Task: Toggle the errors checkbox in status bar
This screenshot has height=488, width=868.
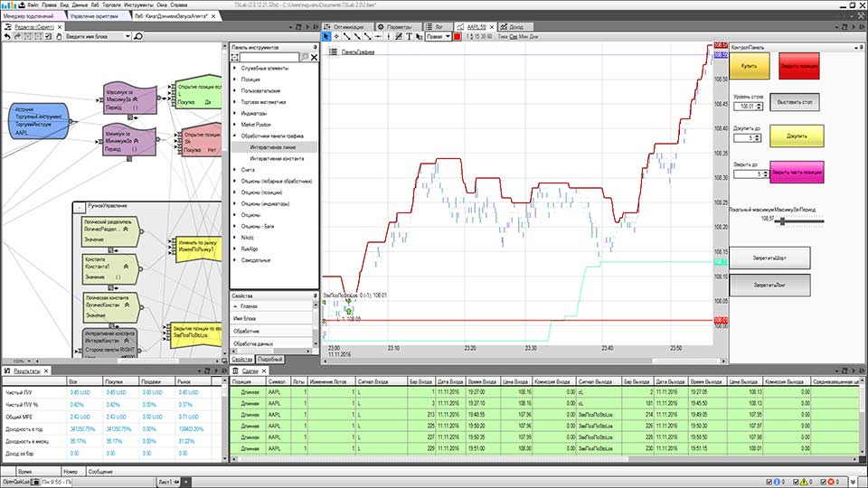Action: (823, 482)
